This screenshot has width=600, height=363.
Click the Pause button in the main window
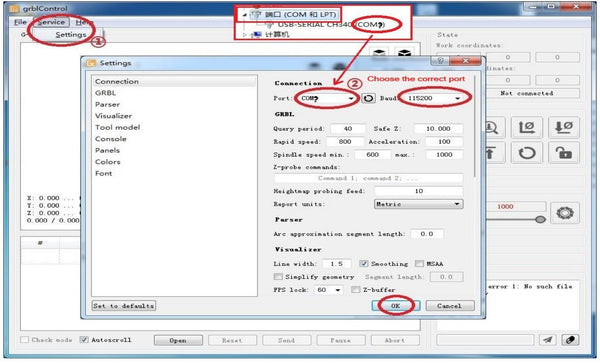click(341, 340)
